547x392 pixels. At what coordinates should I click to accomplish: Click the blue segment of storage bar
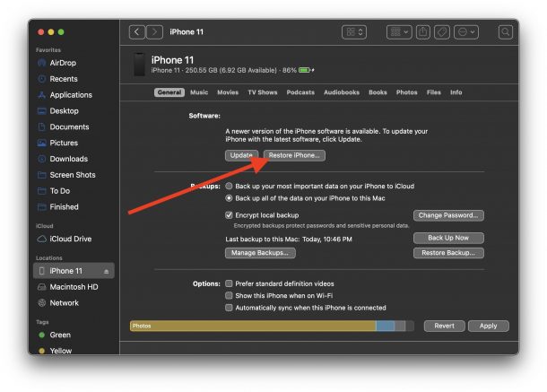click(385, 326)
